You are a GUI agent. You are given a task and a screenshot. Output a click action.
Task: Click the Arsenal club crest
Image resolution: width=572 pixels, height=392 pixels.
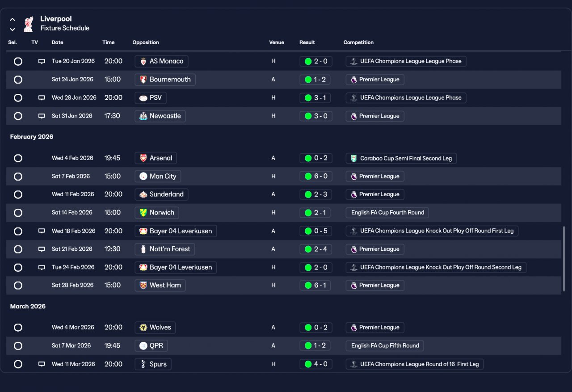point(143,158)
